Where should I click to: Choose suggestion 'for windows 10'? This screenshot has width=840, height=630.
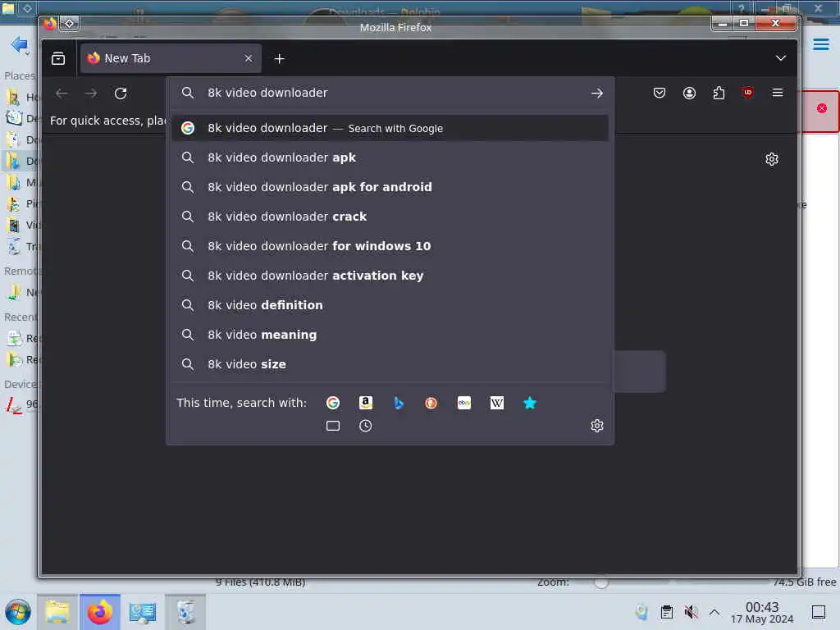390,246
